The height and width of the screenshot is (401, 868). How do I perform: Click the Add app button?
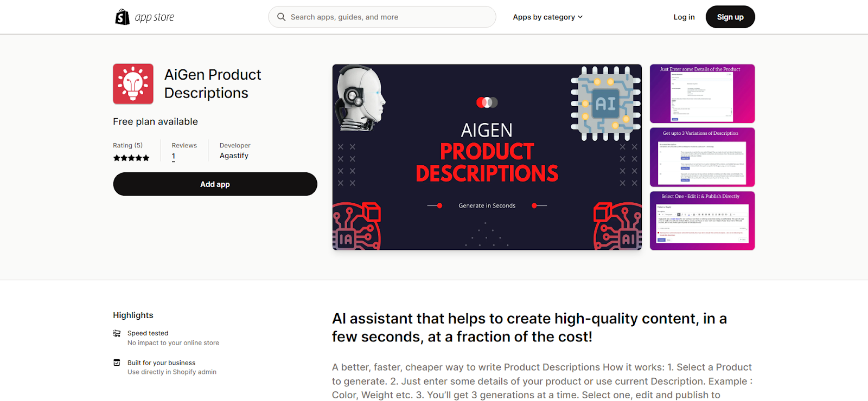(215, 184)
